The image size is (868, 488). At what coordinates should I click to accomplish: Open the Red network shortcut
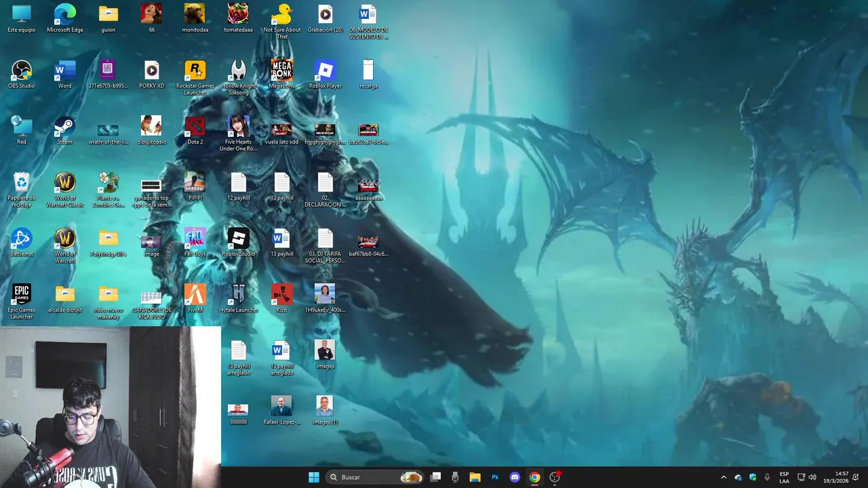[22, 130]
